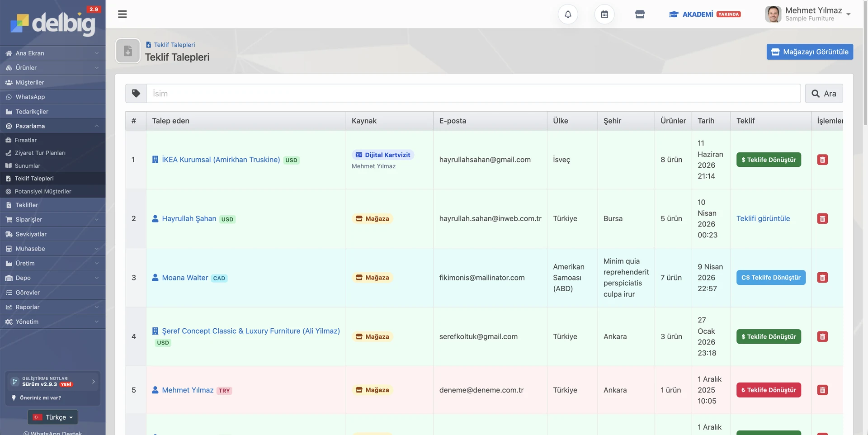Click the Teklif Talepleri breadcrumb link
The image size is (868, 435).
(x=170, y=45)
